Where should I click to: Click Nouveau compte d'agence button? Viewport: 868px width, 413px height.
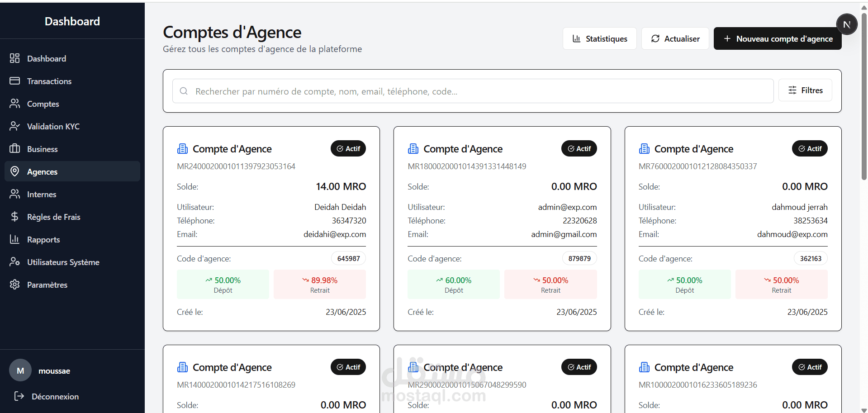pyautogui.click(x=778, y=38)
